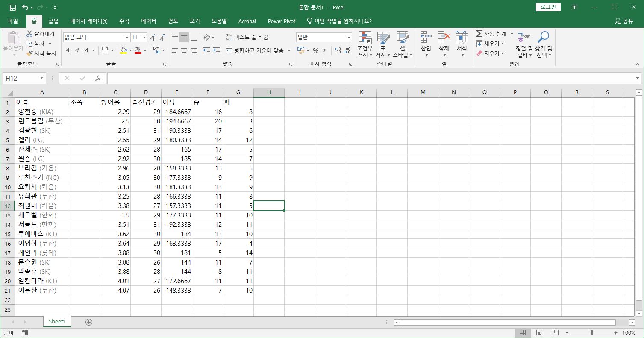Viewport: 644px width, 338px height.
Task: Open Cell Styles (셀 스타일)
Action: click(402, 44)
